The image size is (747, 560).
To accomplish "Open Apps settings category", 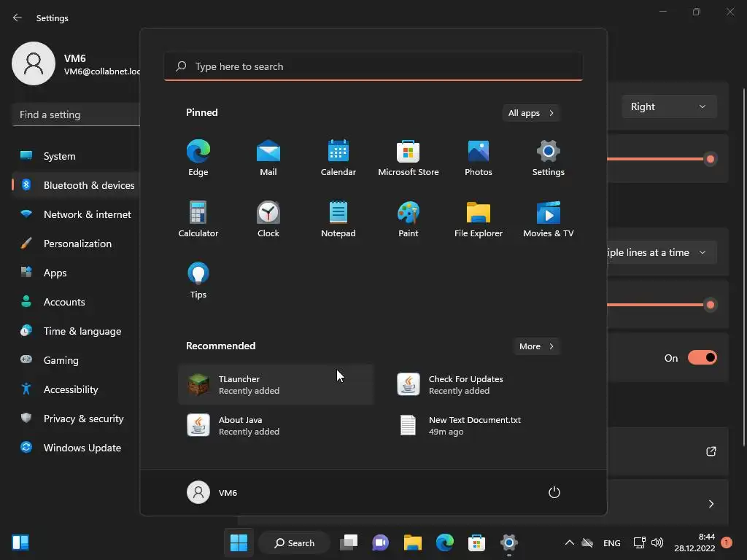I will tap(76, 273).
